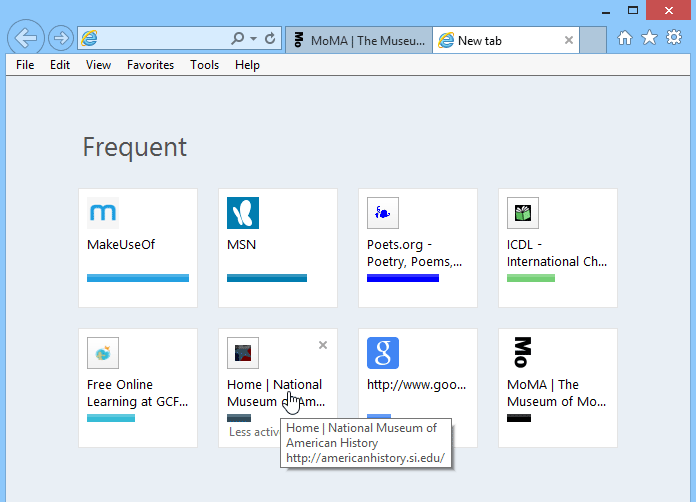
Task: Open the Favorites menu
Action: click(150, 65)
